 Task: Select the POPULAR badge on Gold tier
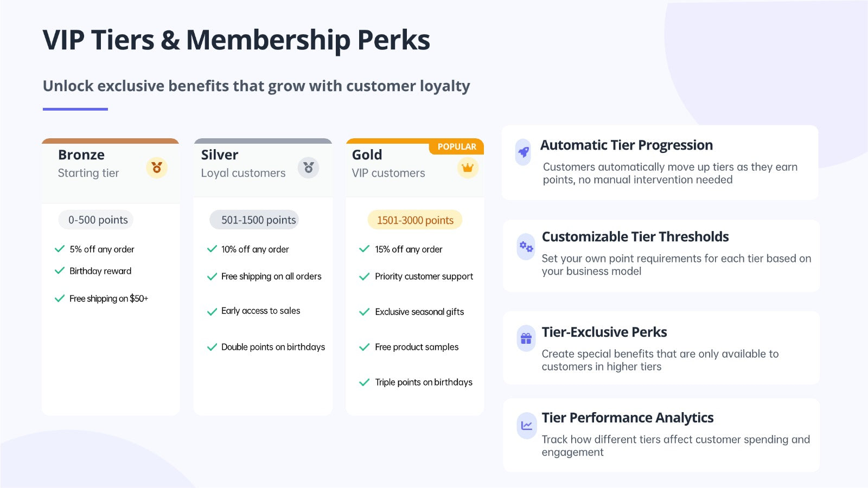[457, 147]
